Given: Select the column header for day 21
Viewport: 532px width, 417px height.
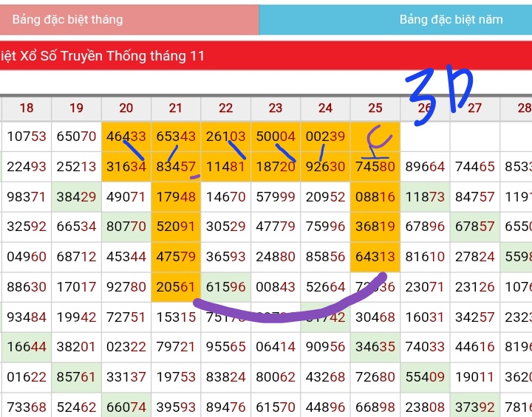Looking at the screenshot, I should click(176, 108).
